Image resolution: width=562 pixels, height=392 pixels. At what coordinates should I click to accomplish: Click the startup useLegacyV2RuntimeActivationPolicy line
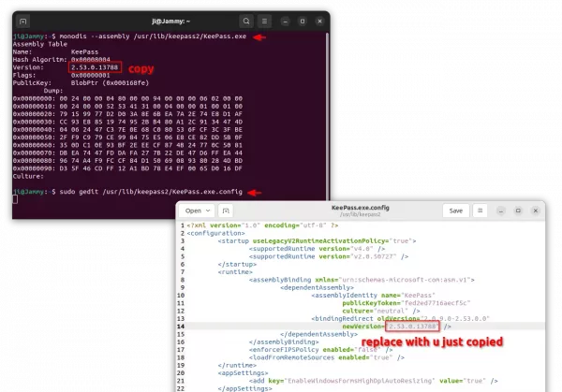[317, 241]
